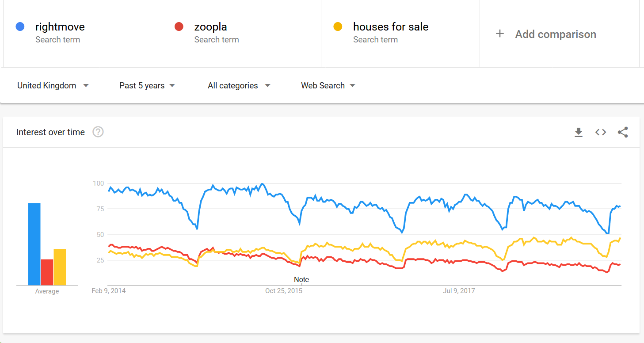Image resolution: width=644 pixels, height=343 pixels.
Task: Click the embed code icon
Action: [600, 132]
